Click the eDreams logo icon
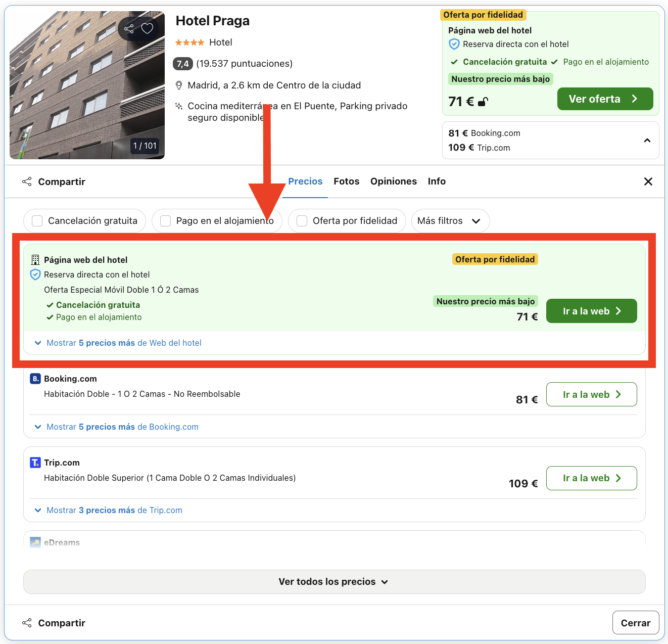The image size is (668, 644). pyautogui.click(x=35, y=542)
